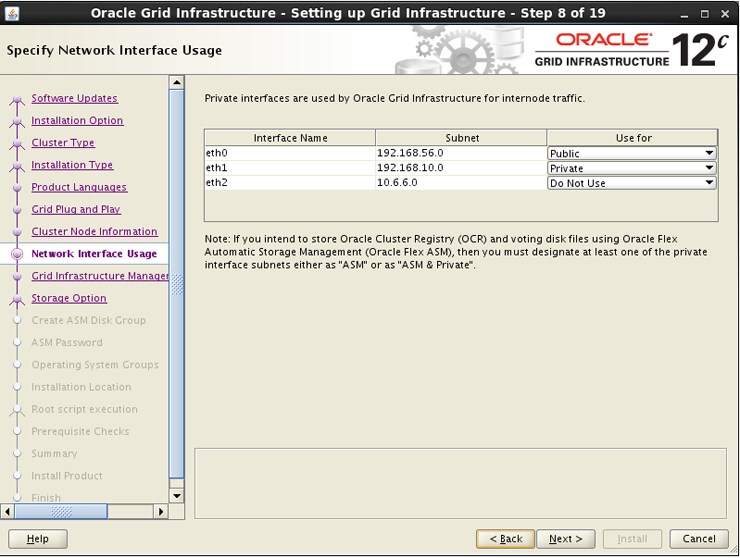The image size is (740, 558).
Task: Go back with the Back button
Action: tap(505, 539)
